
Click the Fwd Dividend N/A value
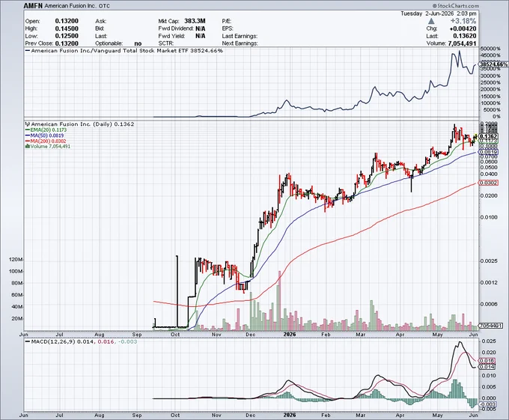201,28
